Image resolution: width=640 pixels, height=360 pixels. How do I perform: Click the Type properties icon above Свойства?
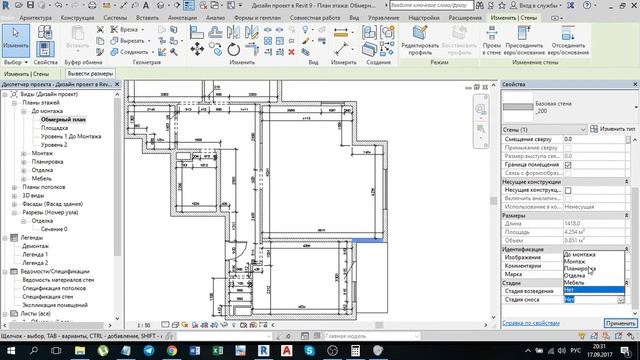(x=45, y=32)
